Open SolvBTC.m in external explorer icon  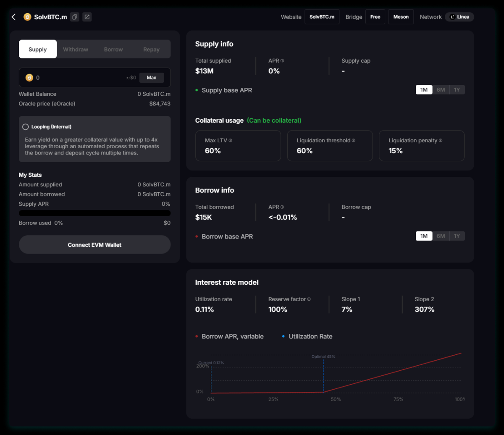87,17
